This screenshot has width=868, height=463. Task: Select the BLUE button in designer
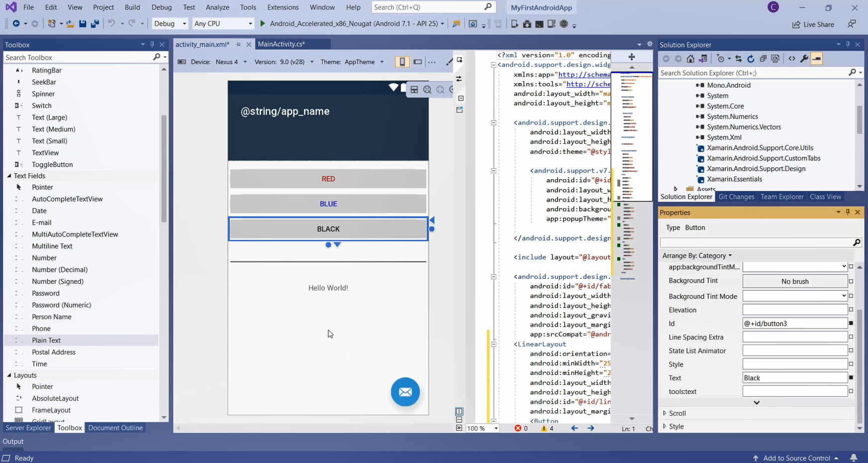(328, 204)
